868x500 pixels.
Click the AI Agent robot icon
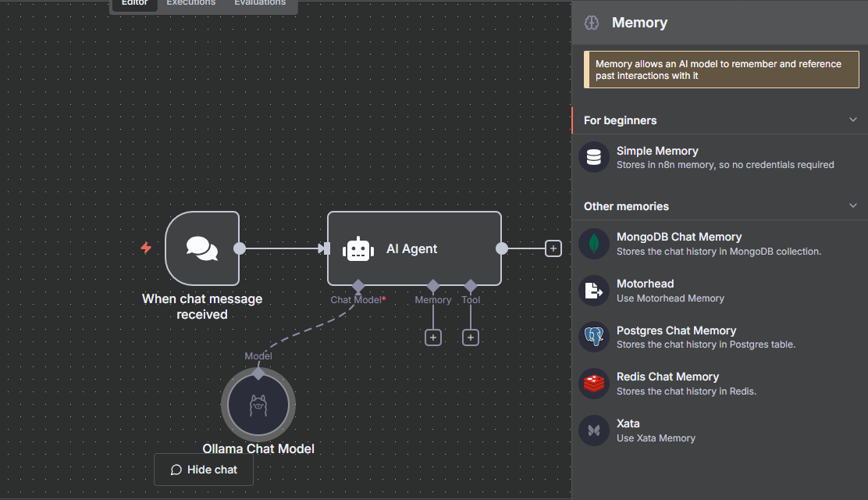click(x=358, y=248)
